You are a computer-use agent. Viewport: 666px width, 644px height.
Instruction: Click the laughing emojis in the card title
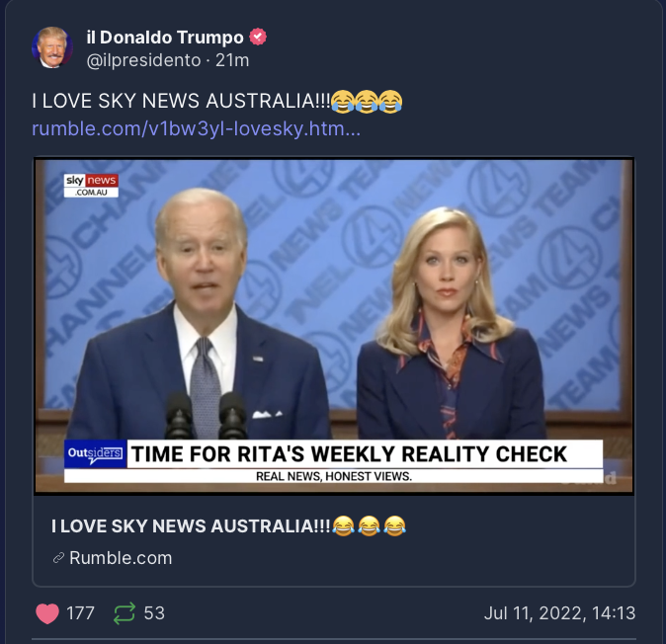pos(369,526)
